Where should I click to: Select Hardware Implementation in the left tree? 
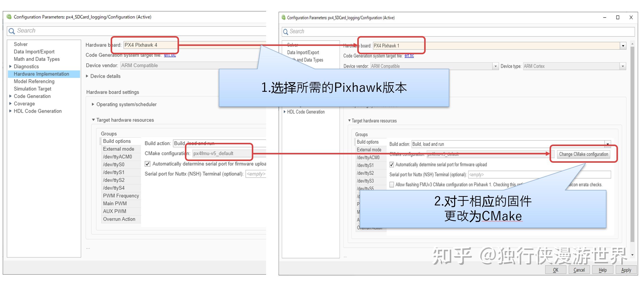coord(41,74)
